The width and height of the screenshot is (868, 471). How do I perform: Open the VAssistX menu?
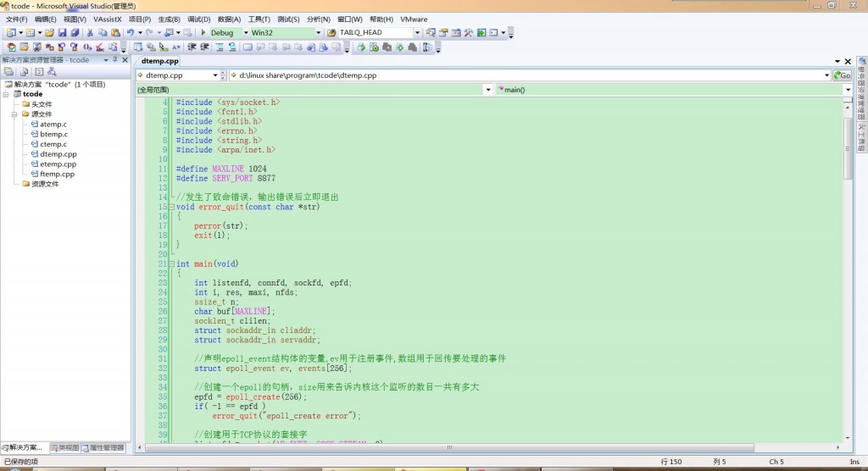tap(108, 19)
